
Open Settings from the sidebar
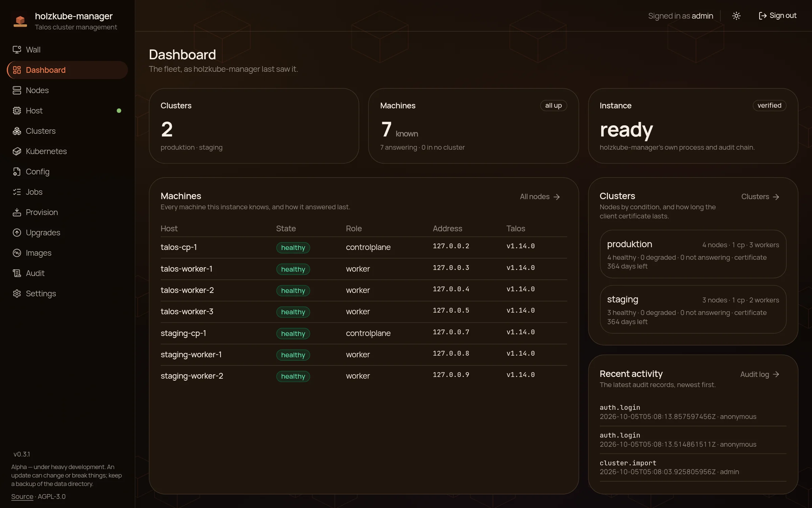tap(67, 294)
